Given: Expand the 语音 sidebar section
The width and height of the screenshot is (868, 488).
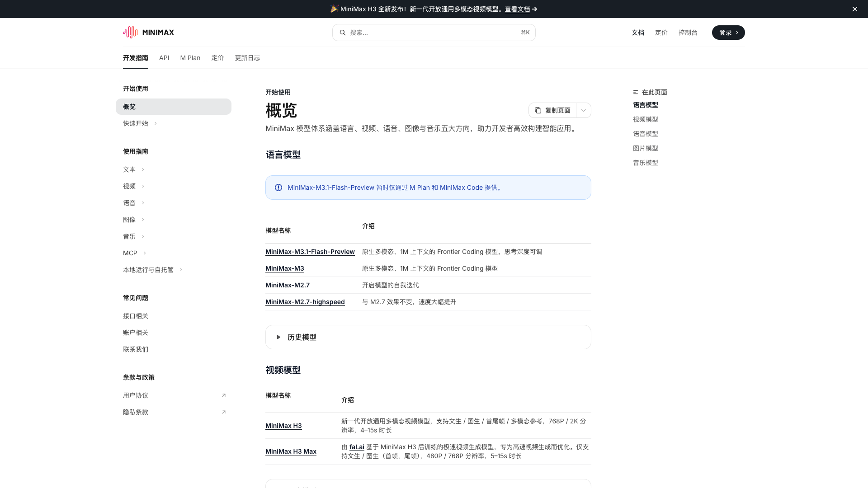Looking at the screenshot, I should [143, 203].
